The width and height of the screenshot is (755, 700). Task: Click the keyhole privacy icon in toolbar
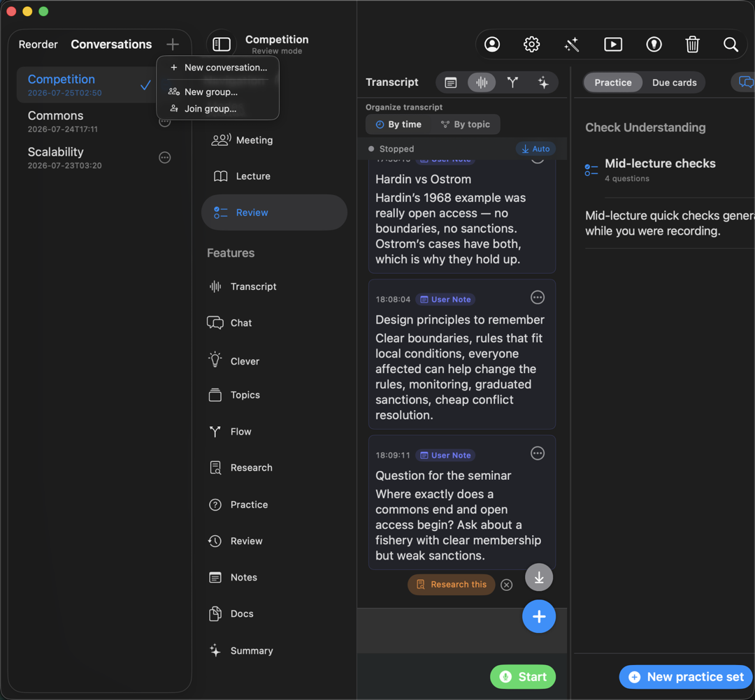click(654, 44)
